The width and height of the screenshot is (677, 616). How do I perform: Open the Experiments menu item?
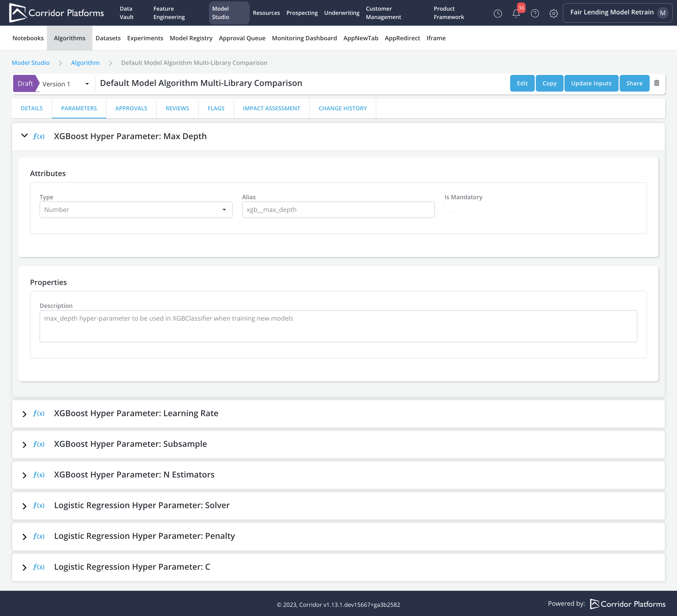tap(145, 38)
